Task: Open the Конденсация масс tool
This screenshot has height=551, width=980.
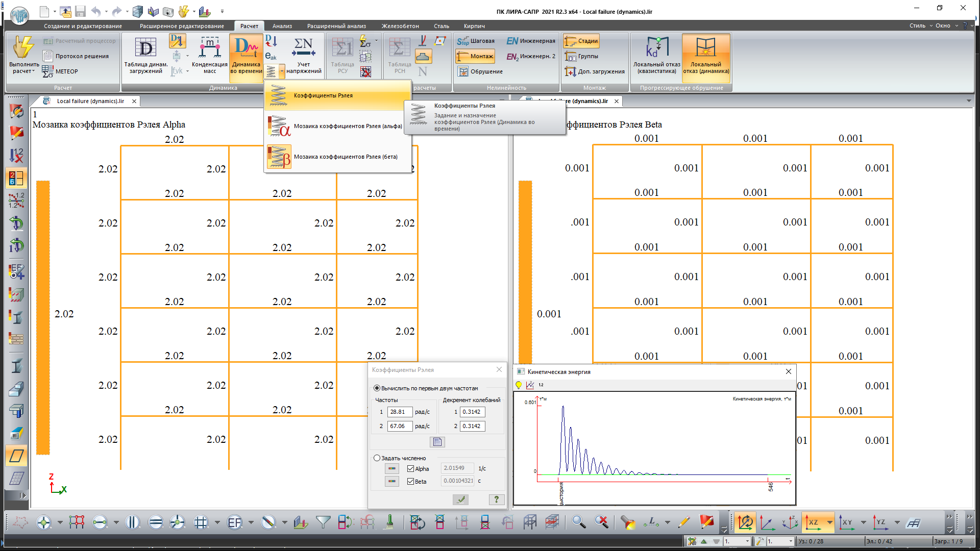Action: pos(209,54)
